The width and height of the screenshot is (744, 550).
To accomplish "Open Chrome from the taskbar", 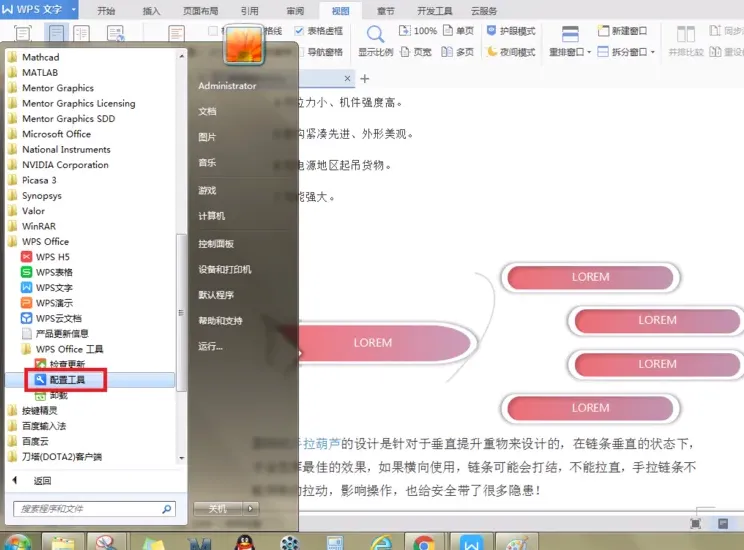I will (424, 541).
